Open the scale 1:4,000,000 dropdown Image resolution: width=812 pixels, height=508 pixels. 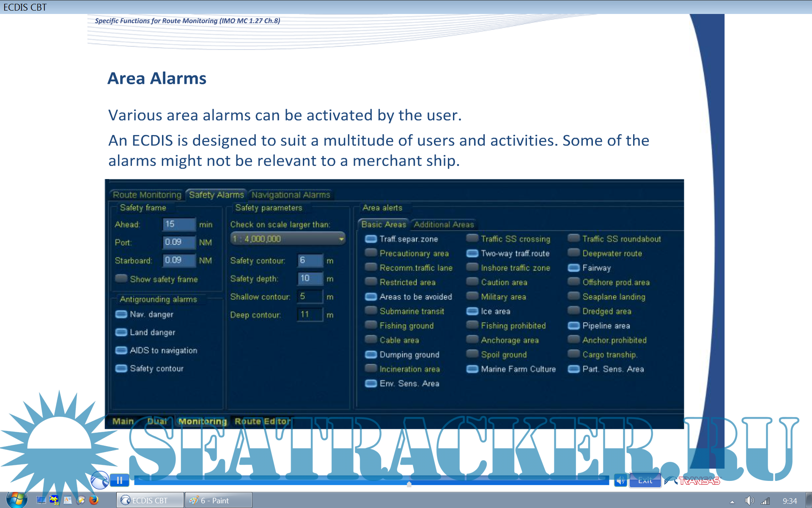(x=288, y=239)
